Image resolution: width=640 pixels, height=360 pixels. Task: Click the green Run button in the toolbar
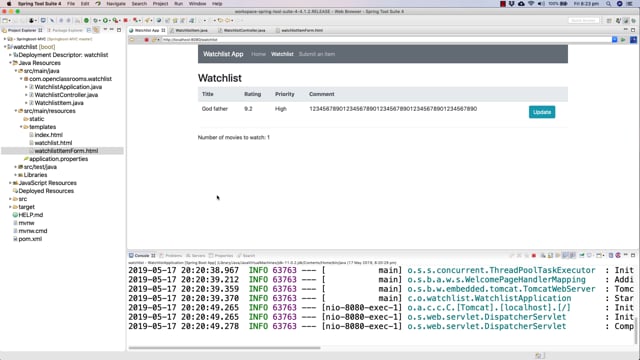105,20
